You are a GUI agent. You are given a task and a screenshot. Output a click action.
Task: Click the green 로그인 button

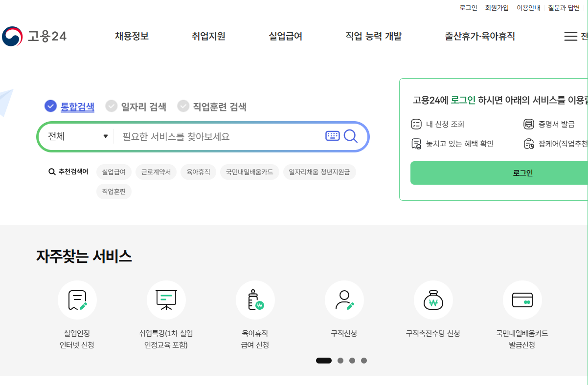[499, 173]
